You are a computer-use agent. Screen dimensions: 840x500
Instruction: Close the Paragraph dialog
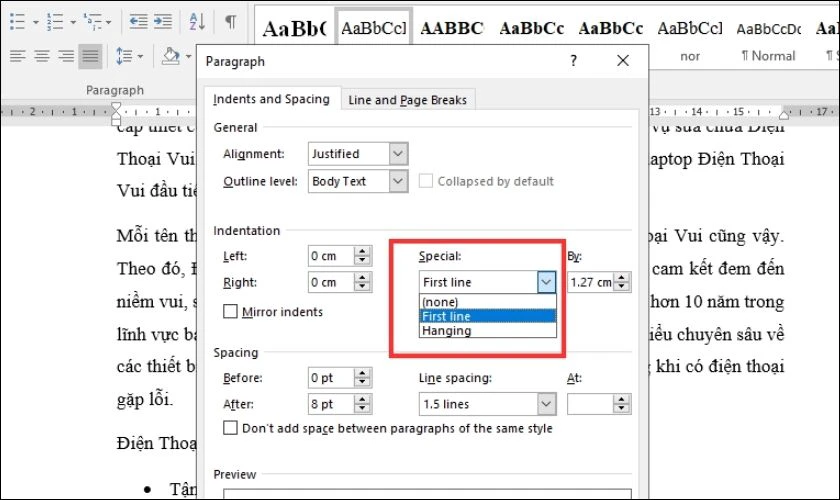(622, 61)
